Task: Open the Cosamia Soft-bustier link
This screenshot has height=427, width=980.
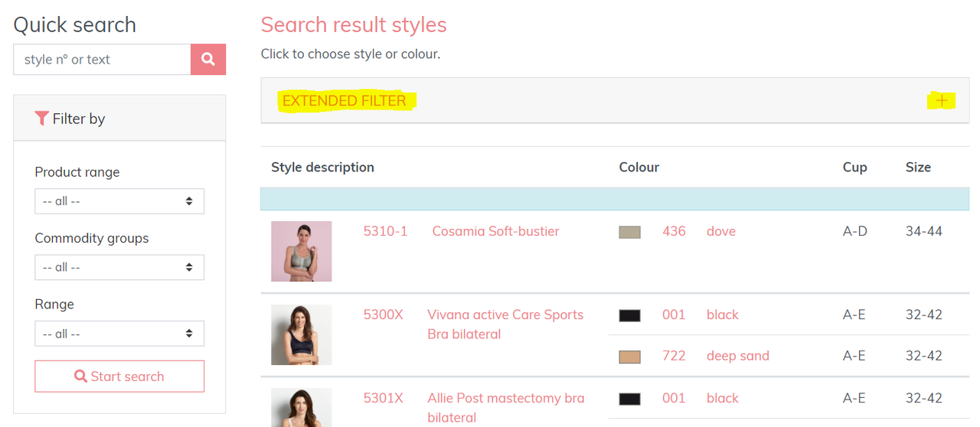Action: tap(495, 231)
